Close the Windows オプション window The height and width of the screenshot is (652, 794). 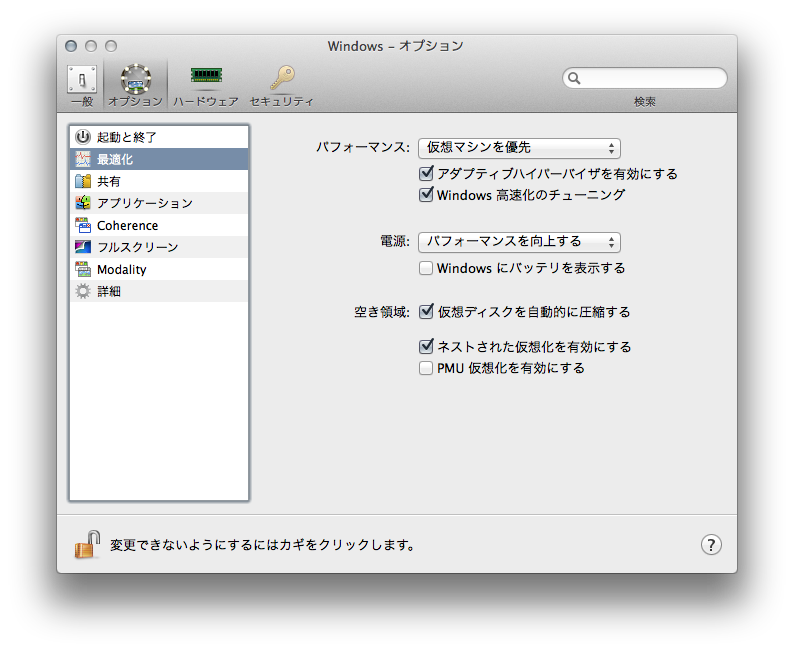tap(71, 46)
